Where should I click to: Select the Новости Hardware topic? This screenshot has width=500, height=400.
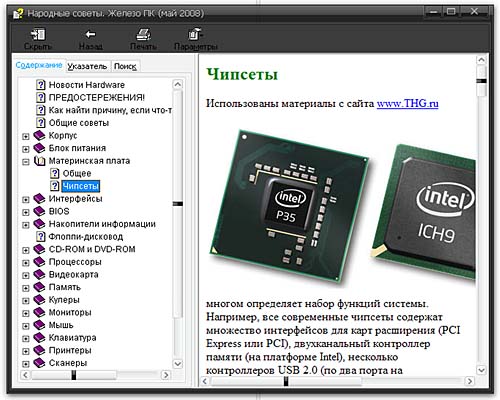point(87,85)
